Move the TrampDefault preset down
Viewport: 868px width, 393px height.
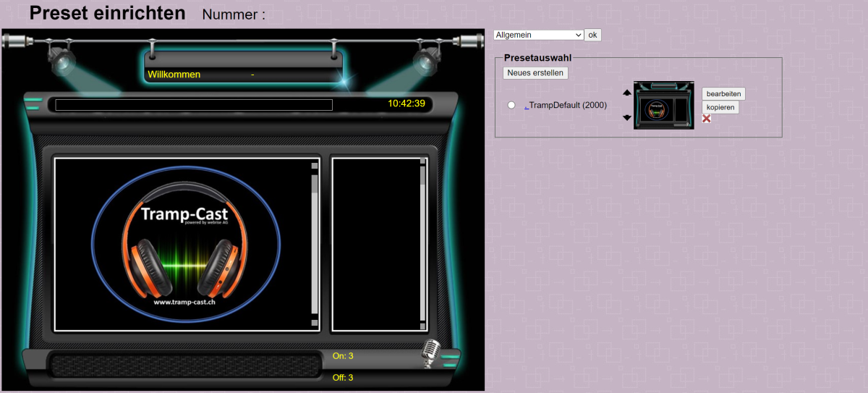[627, 117]
